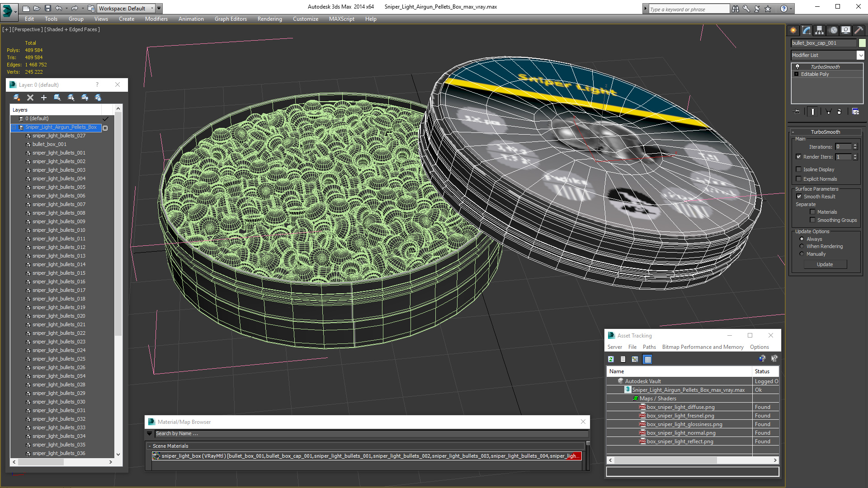The image size is (868, 488).
Task: Enable Explicit Normals checkbox
Action: [799, 179]
